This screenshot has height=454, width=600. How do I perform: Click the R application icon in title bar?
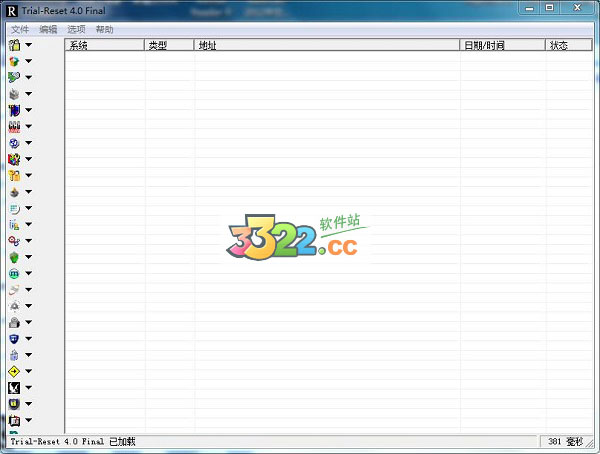pyautogui.click(x=12, y=11)
